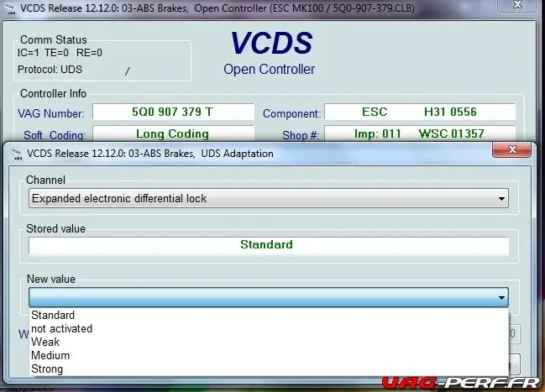Screen dimensions: 545x392
Task: Close the Open Controller window
Action: coord(517,5)
